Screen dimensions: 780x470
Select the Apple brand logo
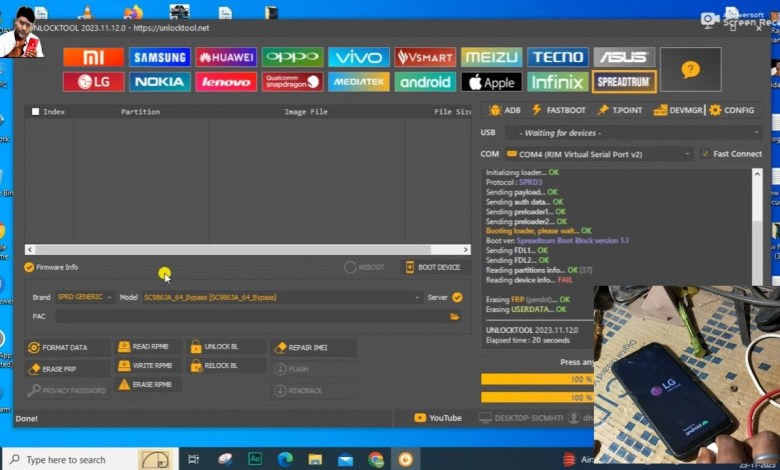[x=491, y=82]
